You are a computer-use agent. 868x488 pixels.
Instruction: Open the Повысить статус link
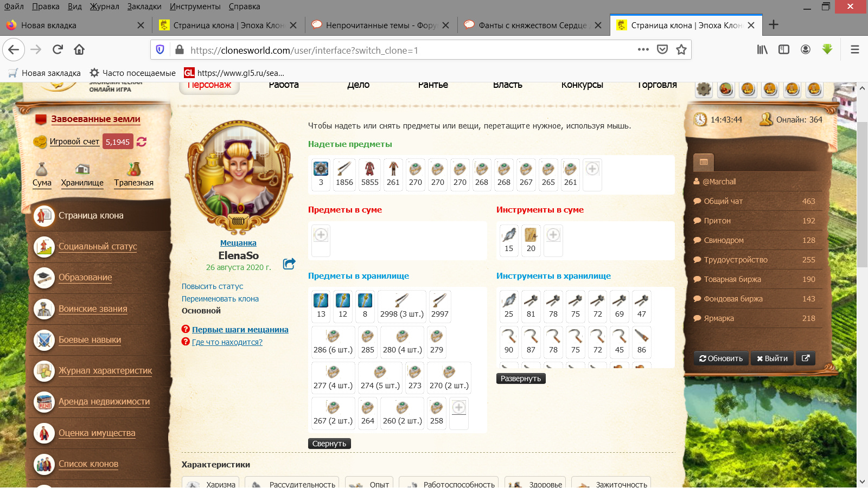coord(212,286)
